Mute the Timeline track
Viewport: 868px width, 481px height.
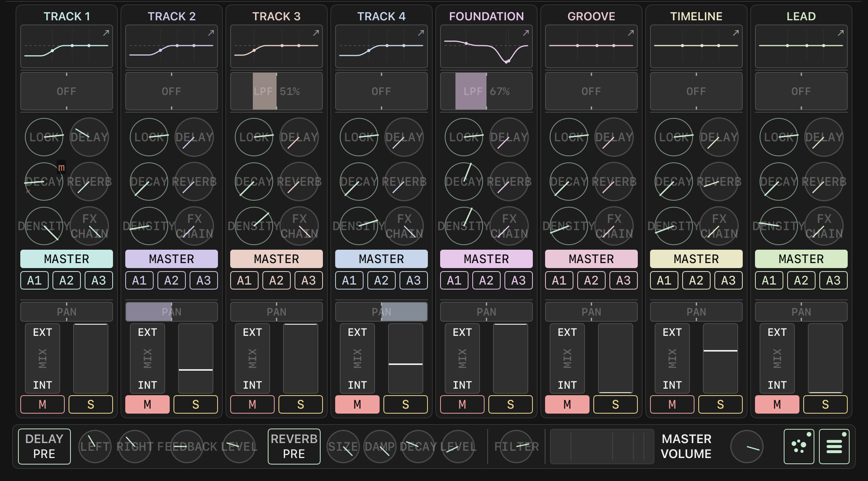pyautogui.click(x=672, y=404)
